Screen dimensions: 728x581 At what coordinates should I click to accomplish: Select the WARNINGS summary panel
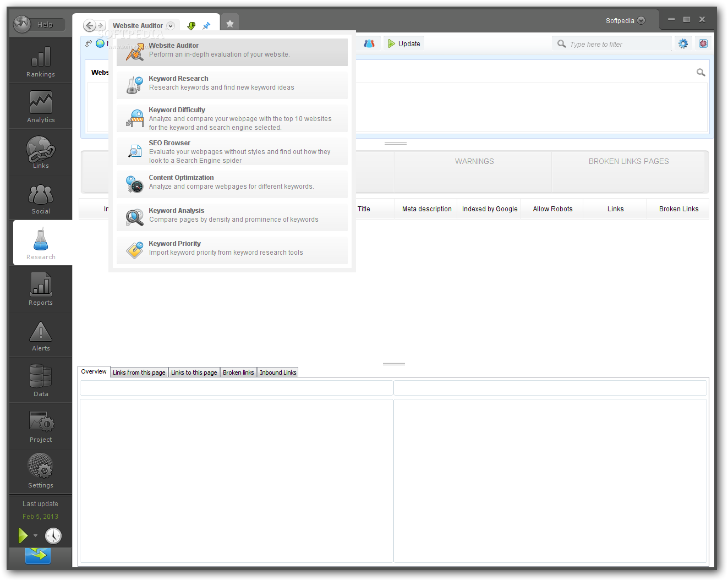[474, 172]
